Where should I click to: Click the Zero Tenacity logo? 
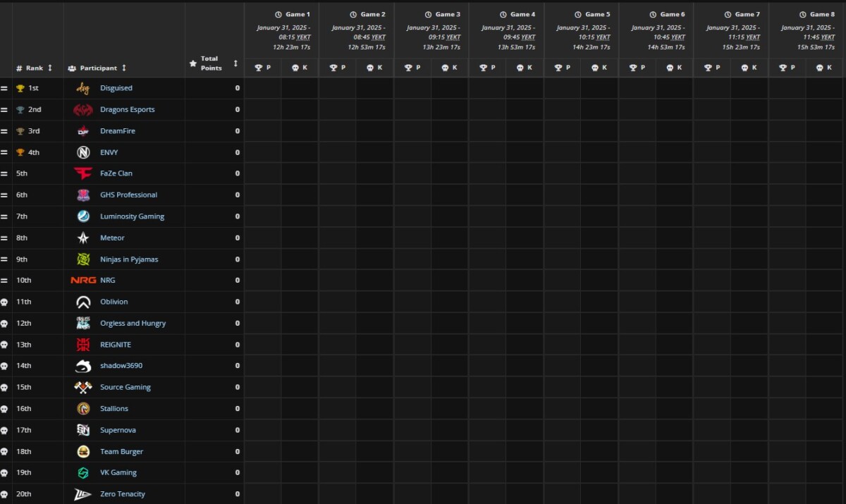click(83, 494)
